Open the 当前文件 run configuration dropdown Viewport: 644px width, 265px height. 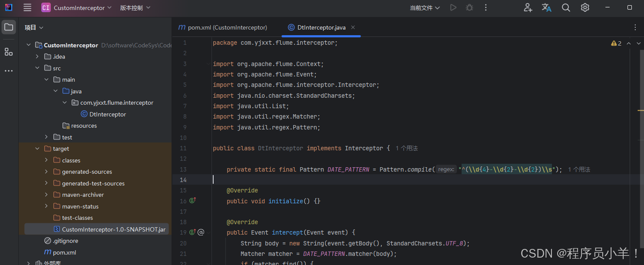[x=425, y=8]
